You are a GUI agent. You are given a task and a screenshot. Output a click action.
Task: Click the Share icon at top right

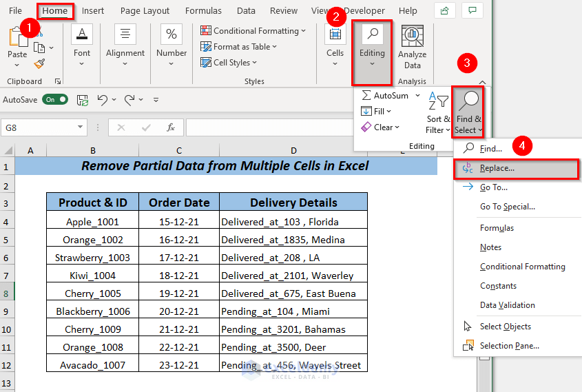(446, 11)
